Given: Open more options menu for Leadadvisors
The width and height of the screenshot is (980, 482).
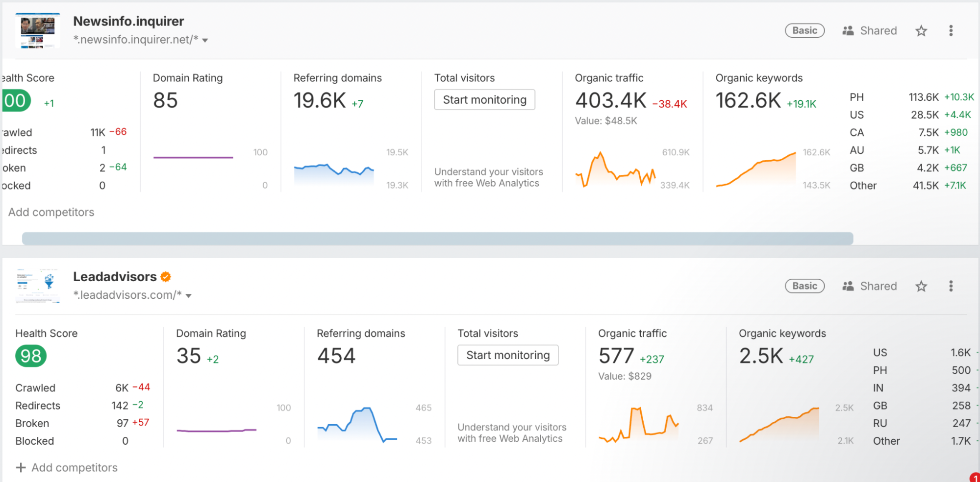Looking at the screenshot, I should pos(951,286).
